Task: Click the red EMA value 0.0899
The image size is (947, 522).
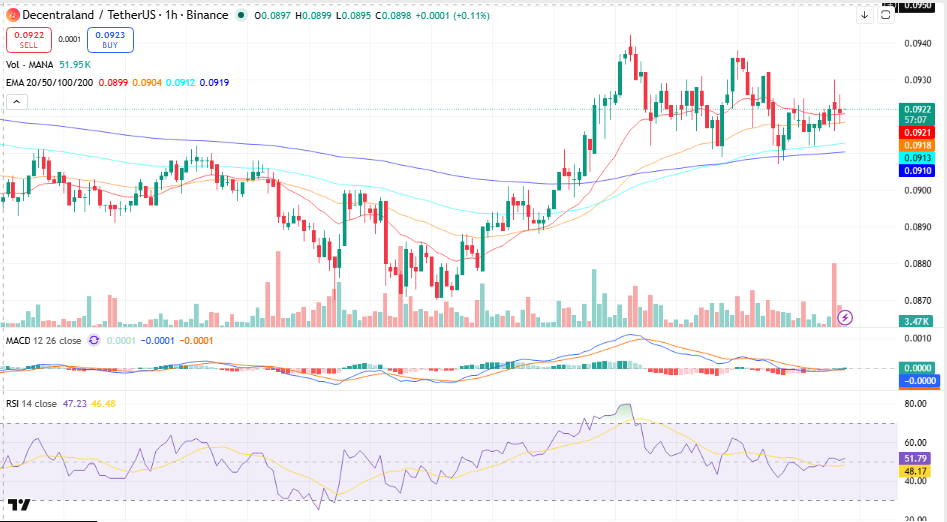Action: pyautogui.click(x=114, y=83)
